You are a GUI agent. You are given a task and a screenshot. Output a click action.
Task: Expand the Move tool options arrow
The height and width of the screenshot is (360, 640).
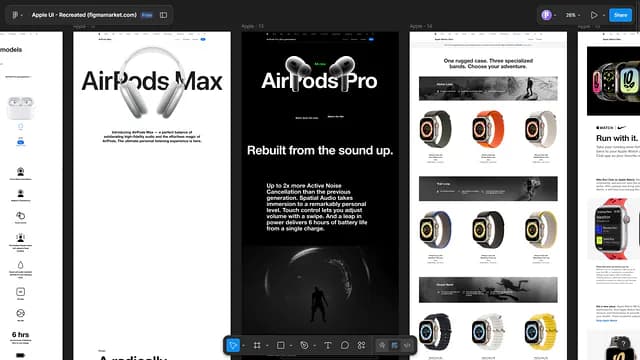[244, 346]
